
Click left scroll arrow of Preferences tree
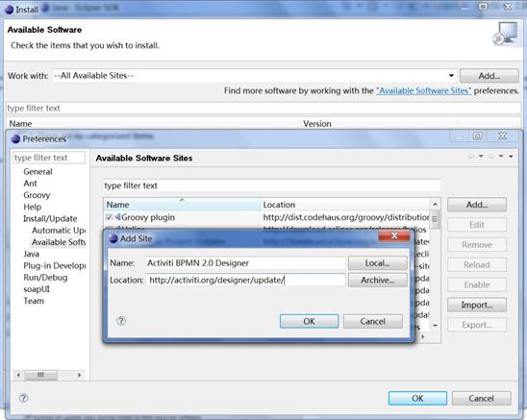[x=18, y=375]
